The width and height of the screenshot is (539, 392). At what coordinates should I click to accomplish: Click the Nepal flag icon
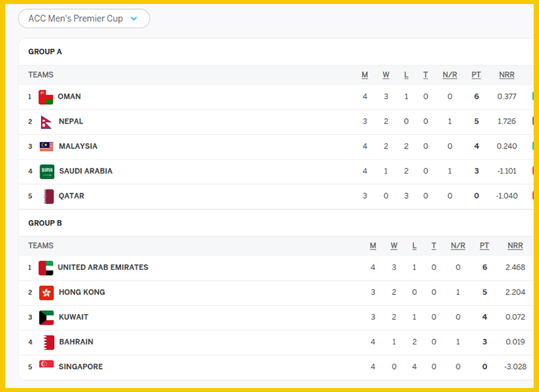46,121
